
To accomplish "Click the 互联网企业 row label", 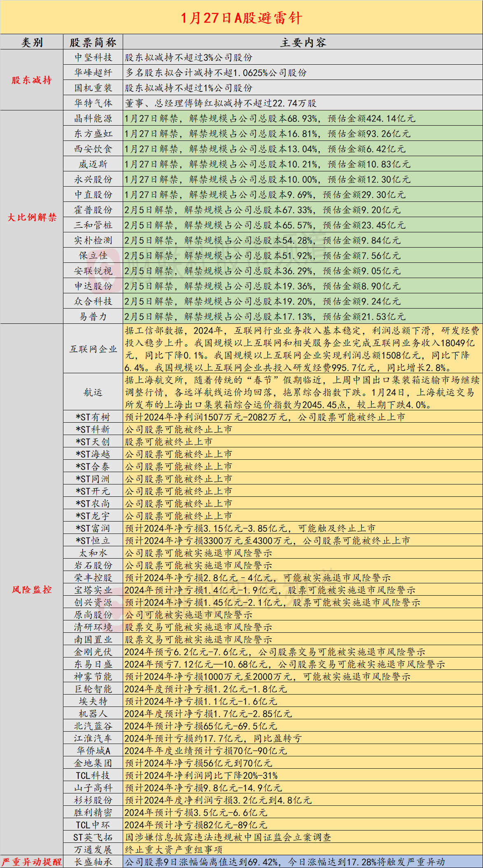I will [93, 349].
